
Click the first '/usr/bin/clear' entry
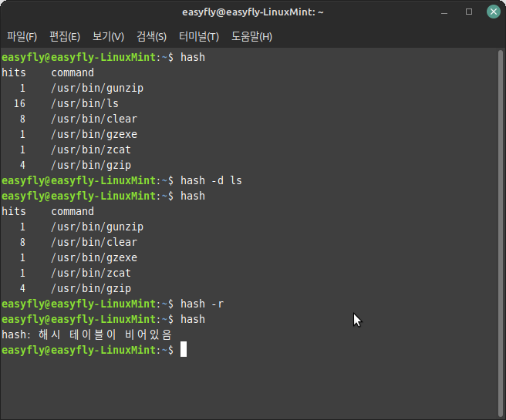pos(94,119)
